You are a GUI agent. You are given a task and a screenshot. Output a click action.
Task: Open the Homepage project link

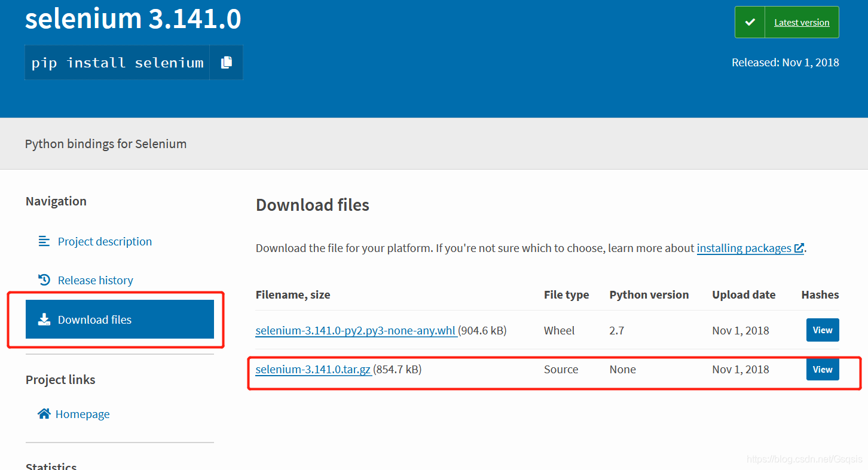(82, 413)
